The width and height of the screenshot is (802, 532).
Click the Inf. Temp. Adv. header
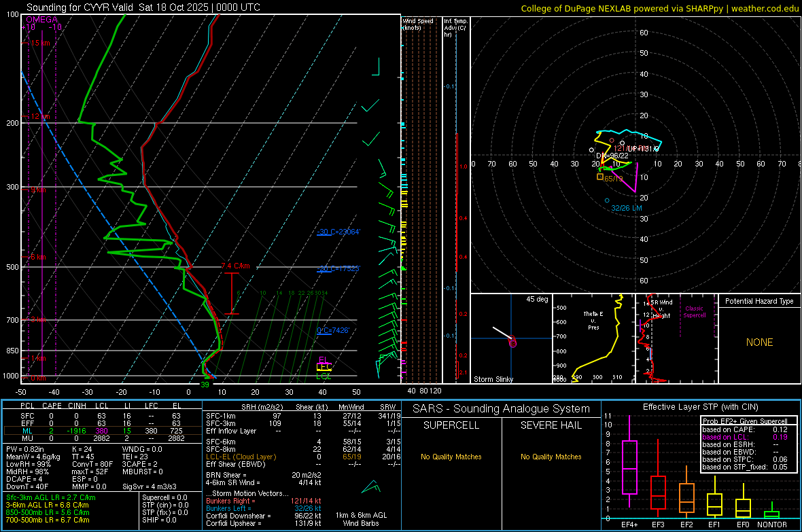pos(455,28)
